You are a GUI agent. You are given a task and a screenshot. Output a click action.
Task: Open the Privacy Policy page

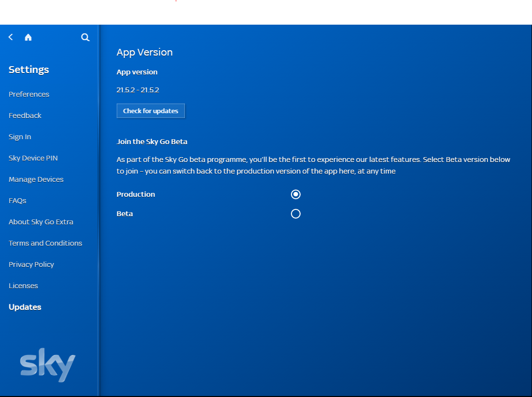31,265
